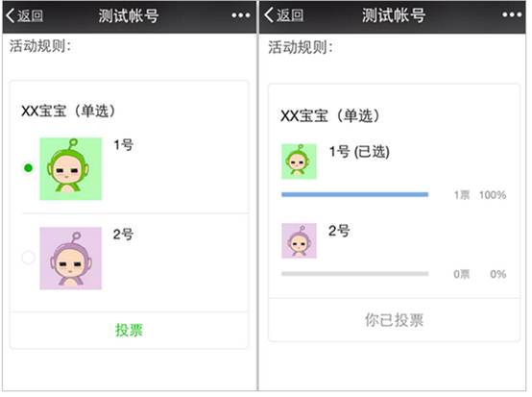Tap the back arrow on left screen
This screenshot has height=397, width=532.
pos(24,15)
